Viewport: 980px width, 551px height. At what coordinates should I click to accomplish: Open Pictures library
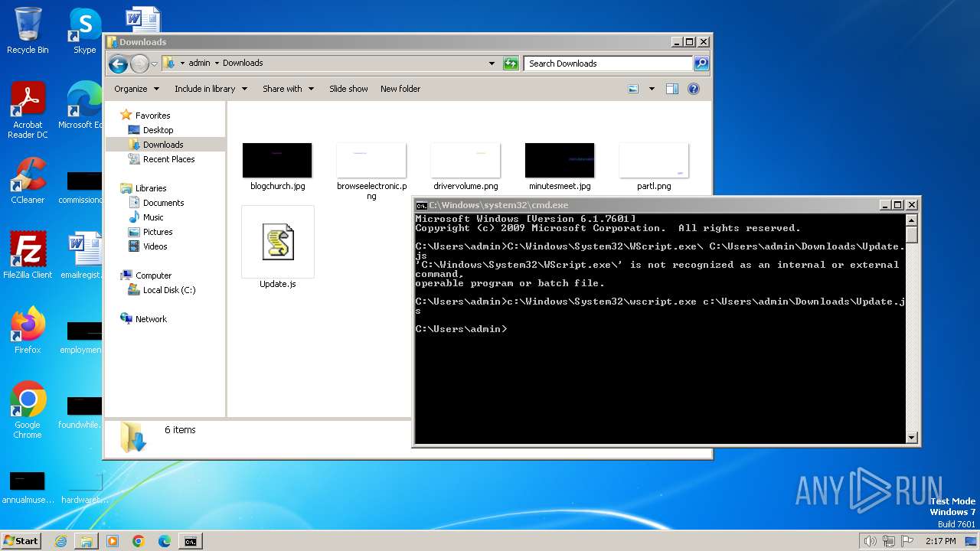click(158, 232)
